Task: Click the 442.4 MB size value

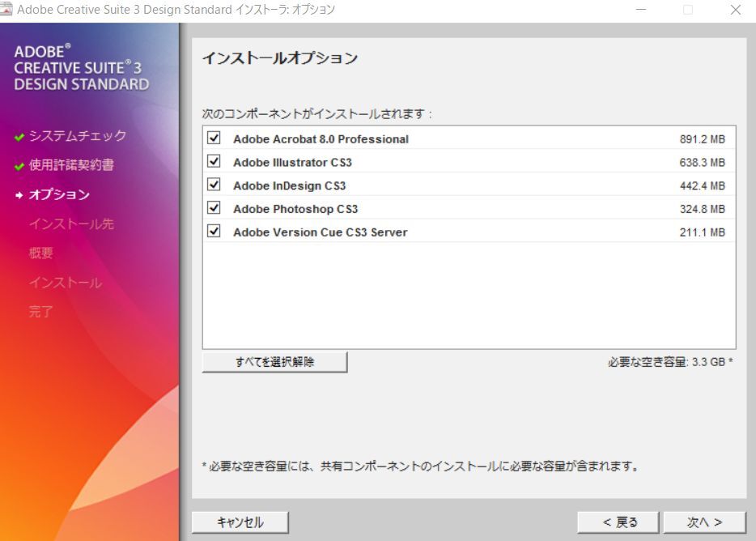Action: (702, 185)
